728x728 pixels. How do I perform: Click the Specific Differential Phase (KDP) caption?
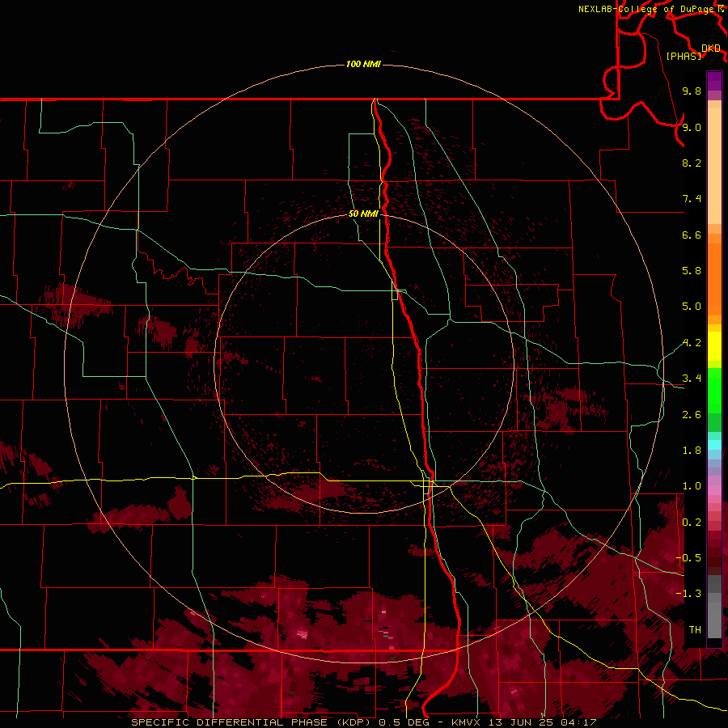pyautogui.click(x=251, y=722)
